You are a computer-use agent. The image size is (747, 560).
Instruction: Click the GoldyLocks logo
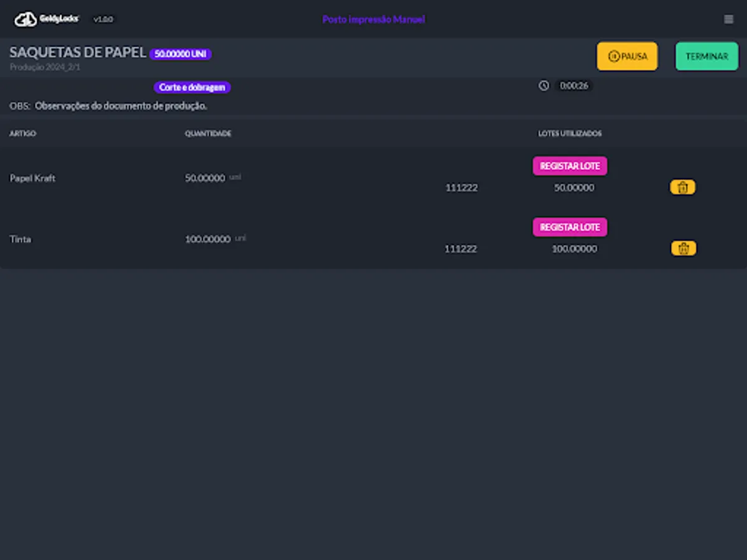47,19
